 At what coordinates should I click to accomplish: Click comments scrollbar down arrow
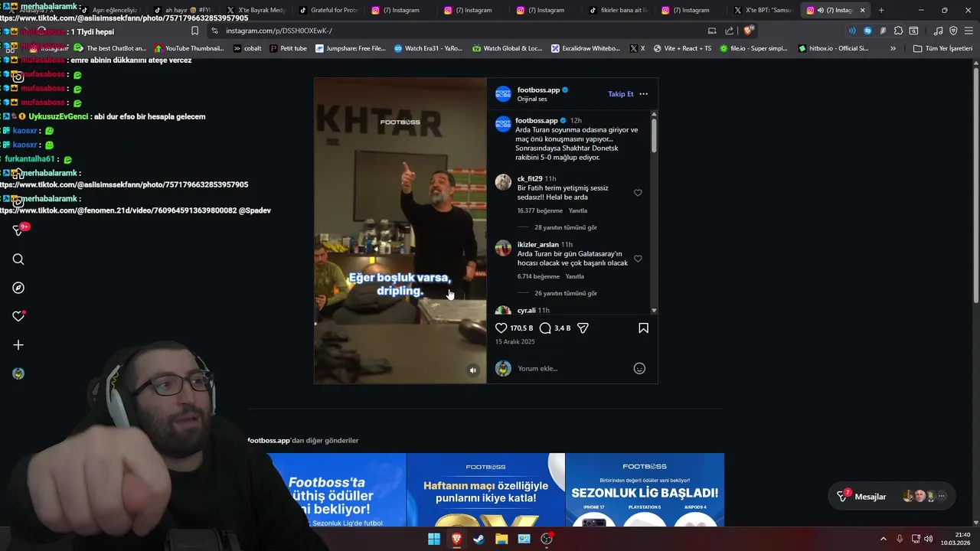tap(654, 311)
